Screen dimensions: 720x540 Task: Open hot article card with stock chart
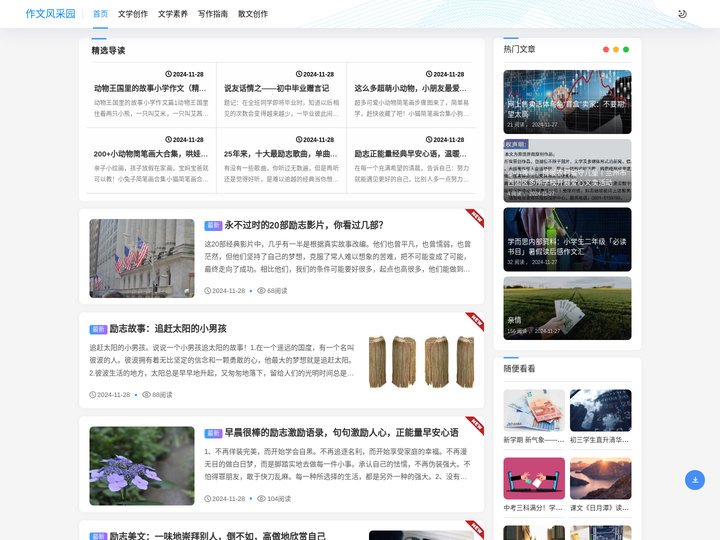pyautogui.click(x=567, y=102)
